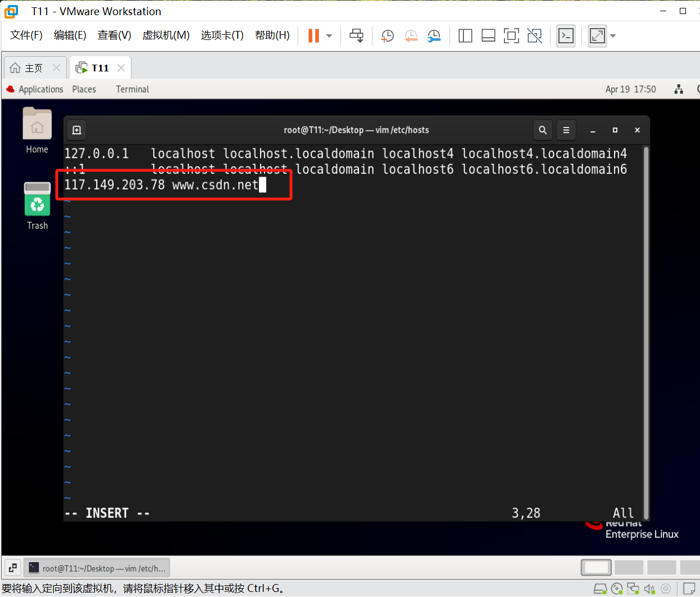Close the T11 tab
Viewport: 700px width, 597px height.
(121, 68)
